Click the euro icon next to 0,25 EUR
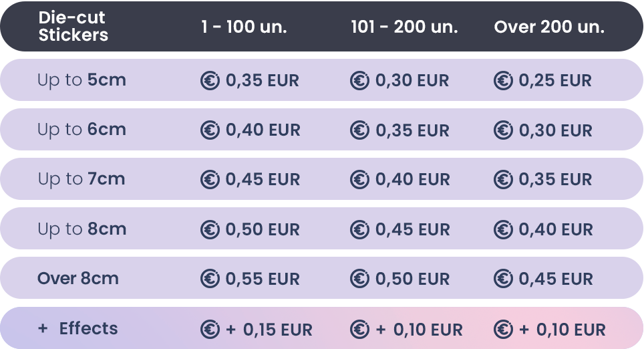This screenshot has width=644, height=349. pos(503,81)
